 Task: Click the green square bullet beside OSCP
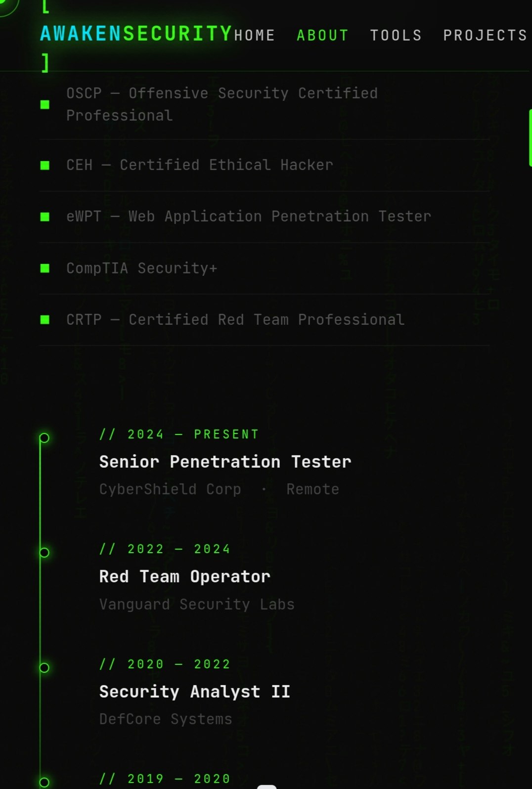45,104
